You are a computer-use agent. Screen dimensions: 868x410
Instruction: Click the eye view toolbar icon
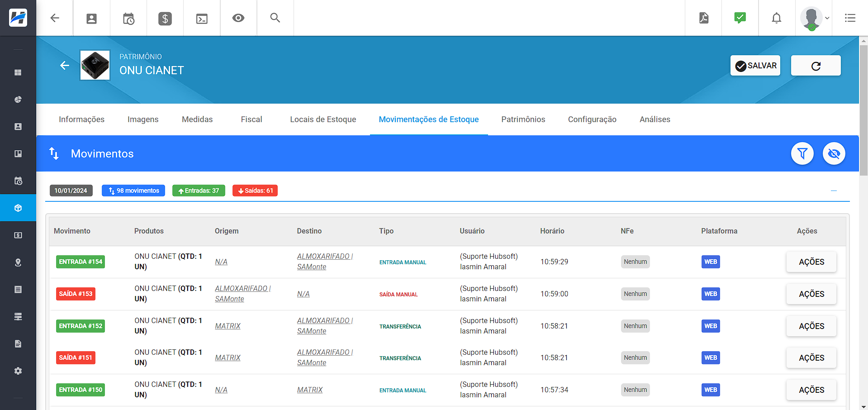point(238,18)
